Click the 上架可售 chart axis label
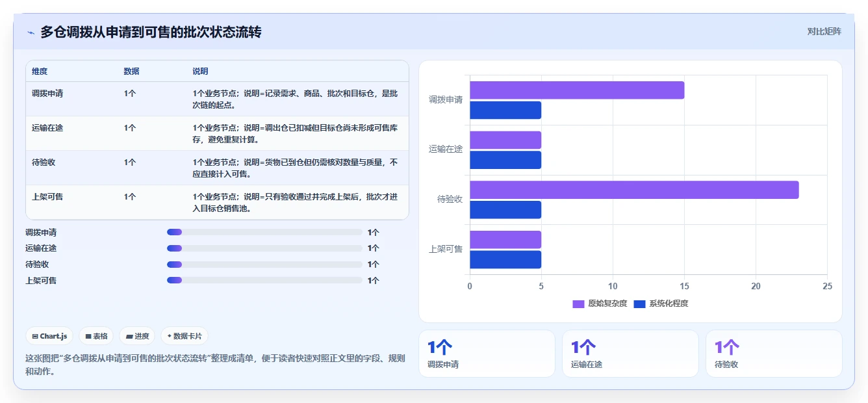The image size is (868, 403). pyautogui.click(x=446, y=249)
